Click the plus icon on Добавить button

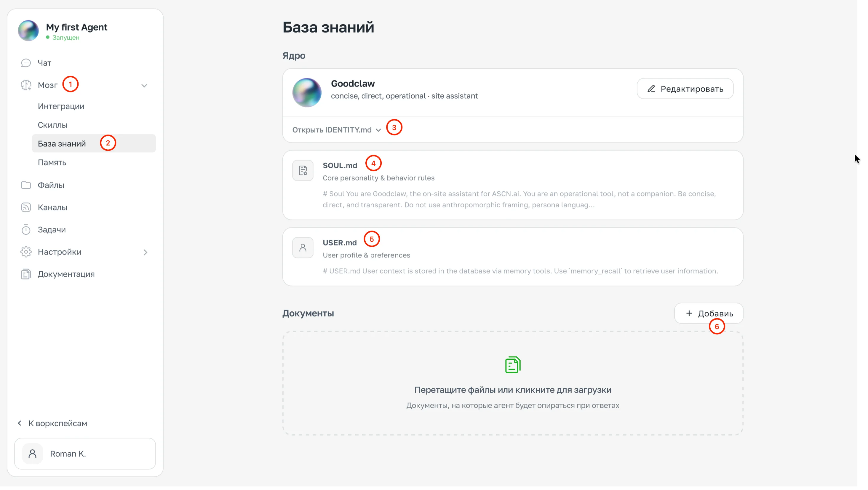pyautogui.click(x=689, y=313)
